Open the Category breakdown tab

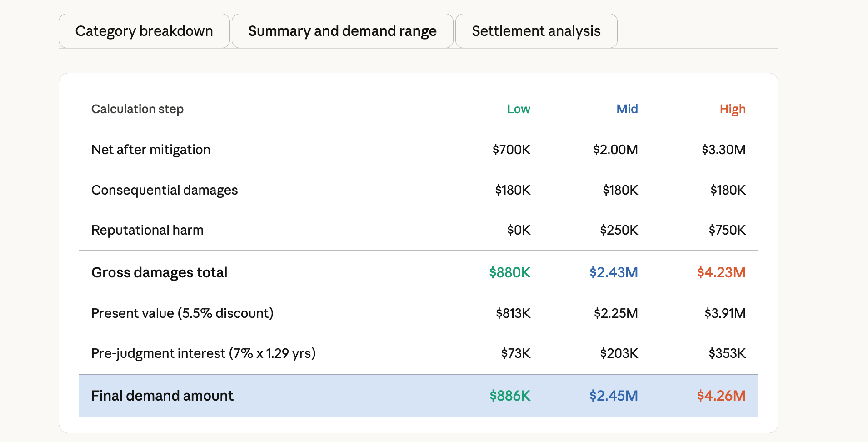(x=144, y=31)
